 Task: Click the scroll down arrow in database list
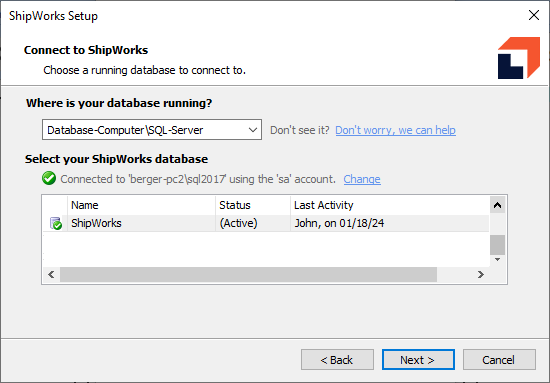(x=497, y=260)
